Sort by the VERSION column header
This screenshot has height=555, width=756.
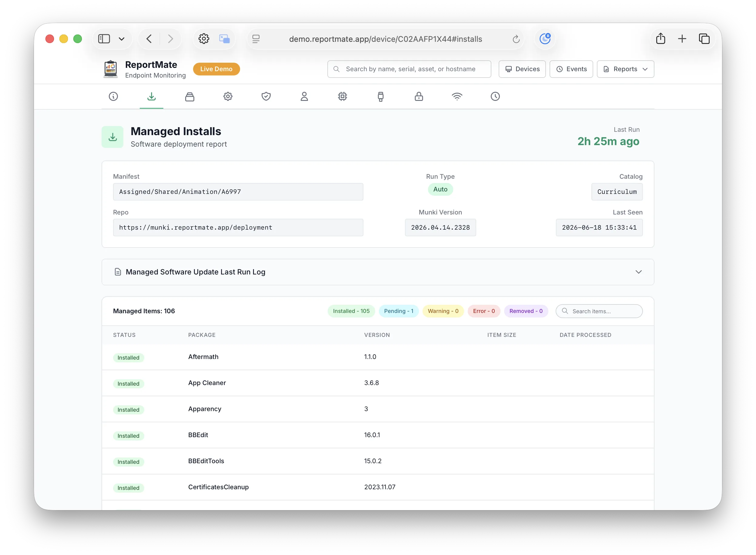[x=377, y=335]
